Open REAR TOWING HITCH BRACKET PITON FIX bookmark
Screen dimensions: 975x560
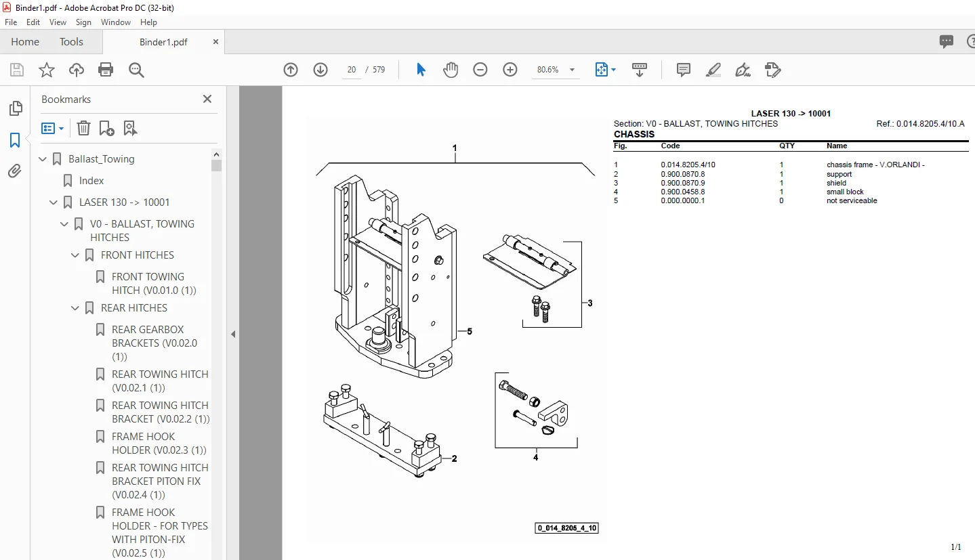(160, 481)
